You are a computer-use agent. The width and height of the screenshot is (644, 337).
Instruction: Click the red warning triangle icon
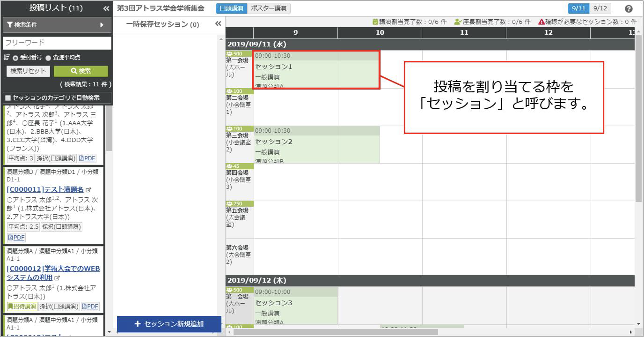(x=541, y=22)
